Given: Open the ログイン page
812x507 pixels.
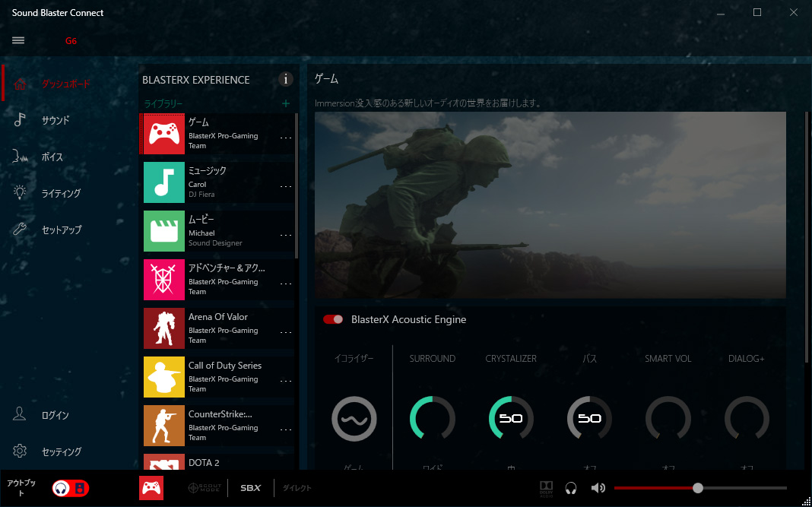Looking at the screenshot, I should pyautogui.click(x=55, y=415).
